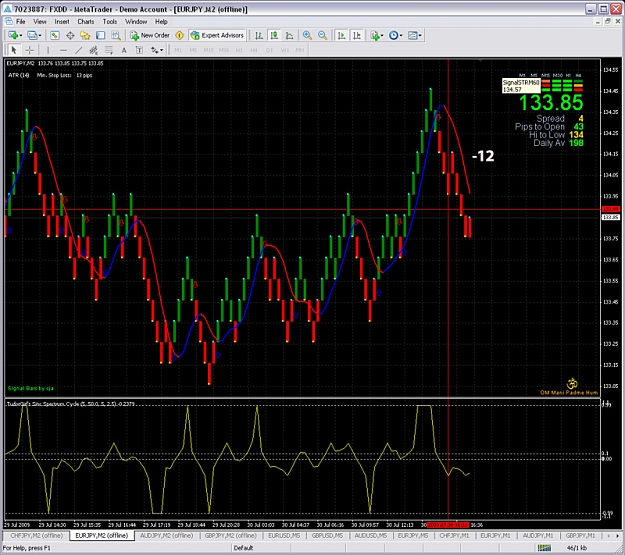
Task: Zoom out of the chart
Action: click(322, 35)
